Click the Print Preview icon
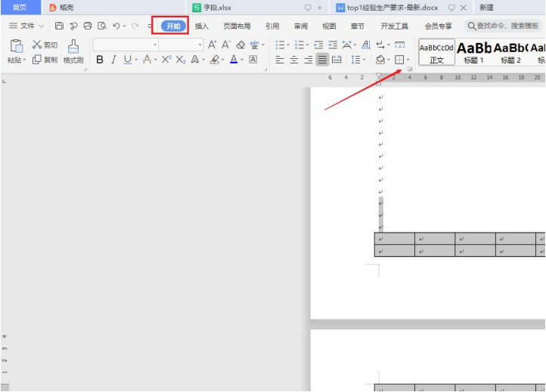546x392 pixels. 101,26
